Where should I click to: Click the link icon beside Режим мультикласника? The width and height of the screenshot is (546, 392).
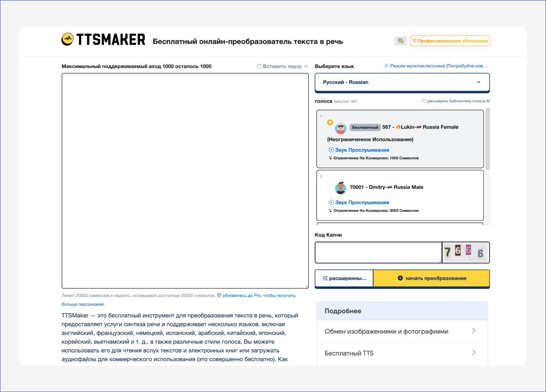click(x=386, y=66)
